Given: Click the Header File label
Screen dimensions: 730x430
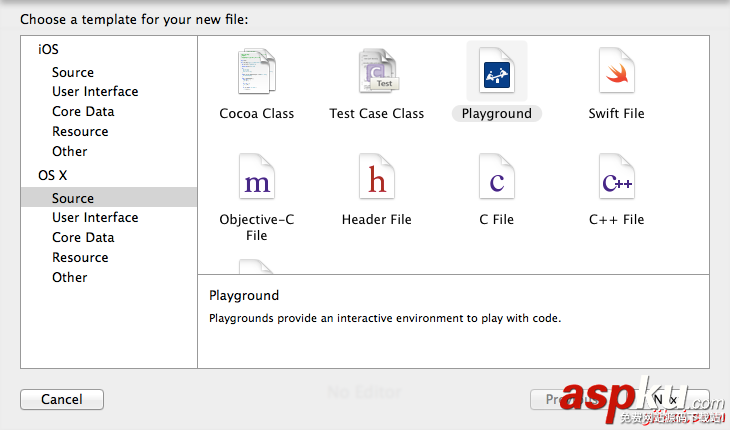Looking at the screenshot, I should [x=377, y=219].
